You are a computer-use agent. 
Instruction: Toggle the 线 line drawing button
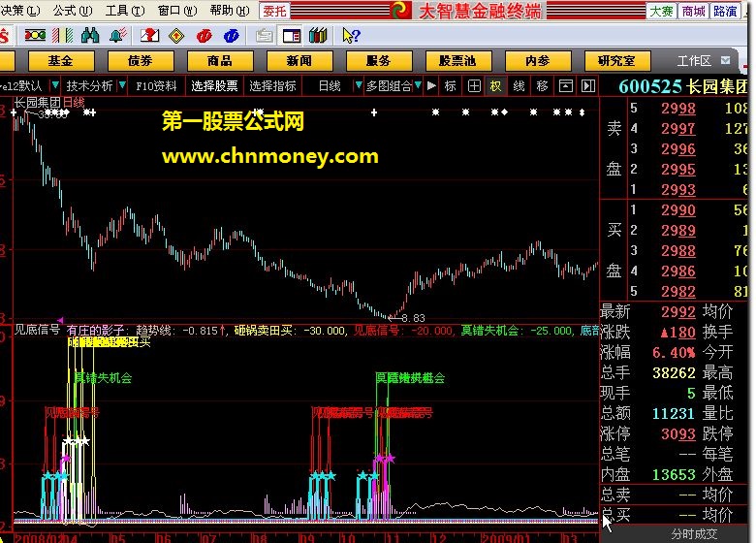(x=519, y=86)
